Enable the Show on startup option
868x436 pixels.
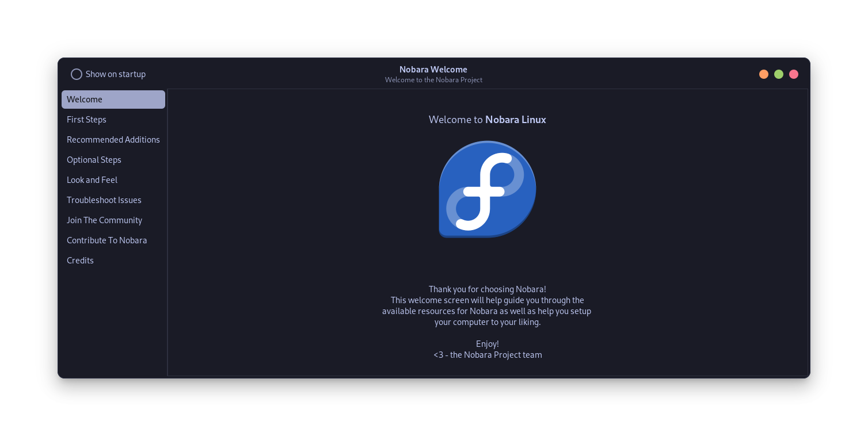point(77,74)
